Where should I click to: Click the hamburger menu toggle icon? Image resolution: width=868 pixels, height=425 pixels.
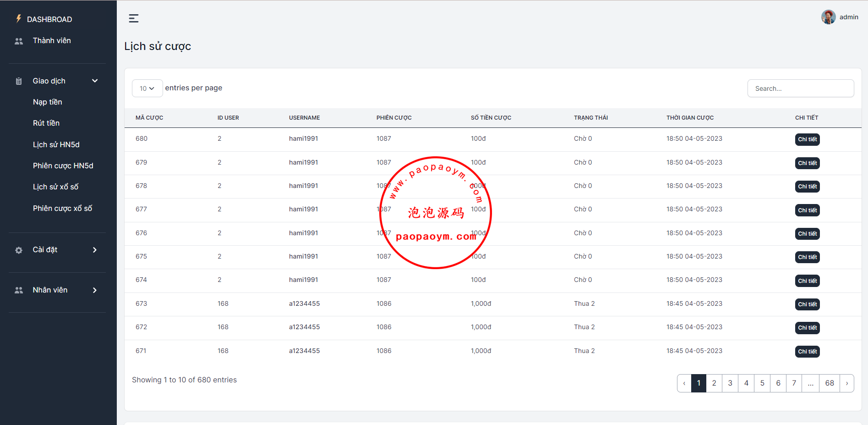134,18
